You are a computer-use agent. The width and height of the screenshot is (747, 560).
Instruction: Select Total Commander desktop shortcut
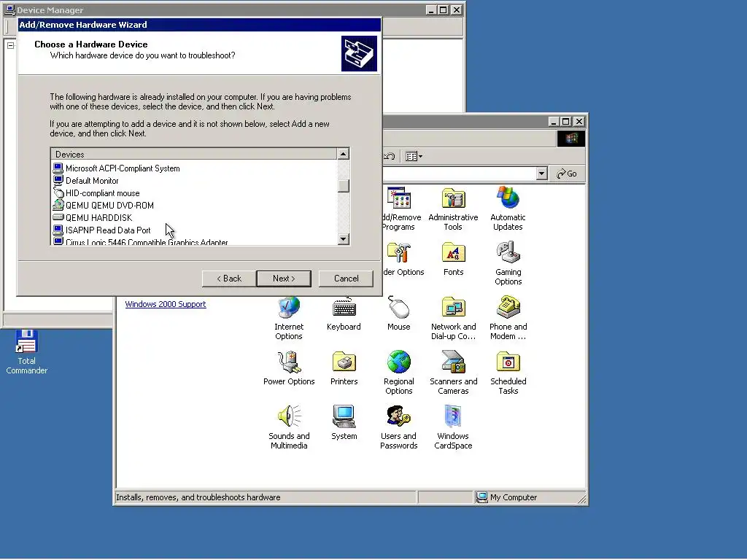pyautogui.click(x=27, y=352)
